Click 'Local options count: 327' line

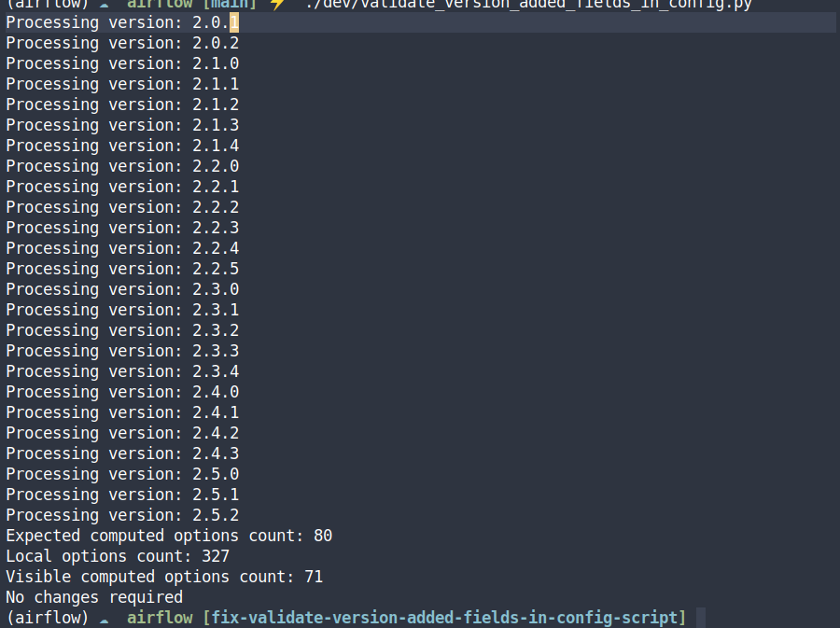click(118, 556)
